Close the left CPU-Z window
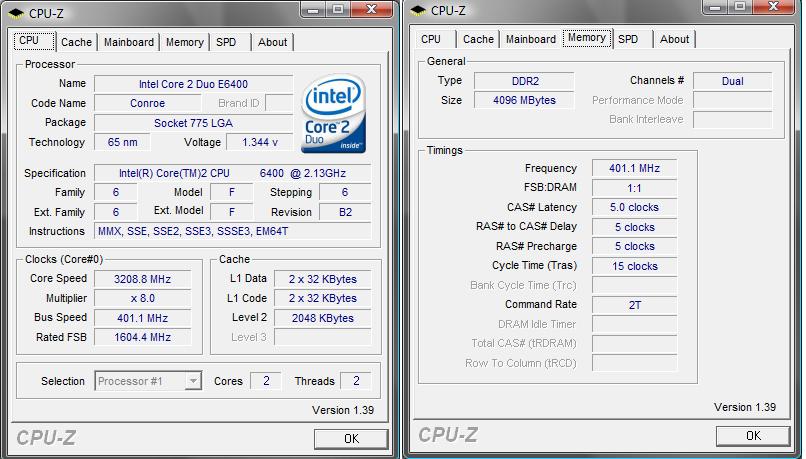The height and width of the screenshot is (459, 806). pyautogui.click(x=372, y=9)
